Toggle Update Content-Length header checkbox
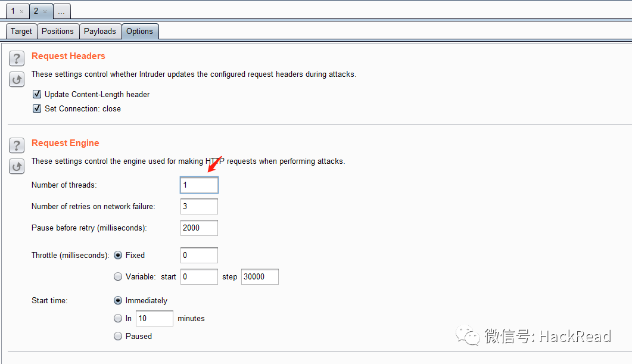 tap(37, 94)
